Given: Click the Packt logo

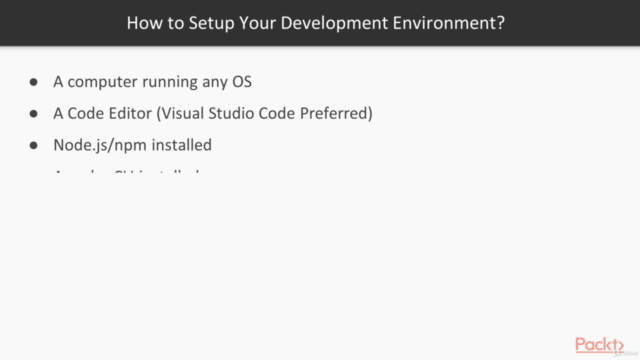Looking at the screenshot, I should (599, 345).
